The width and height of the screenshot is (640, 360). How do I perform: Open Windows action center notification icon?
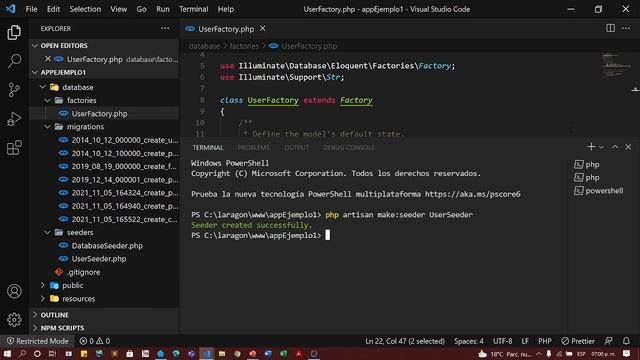(x=627, y=353)
